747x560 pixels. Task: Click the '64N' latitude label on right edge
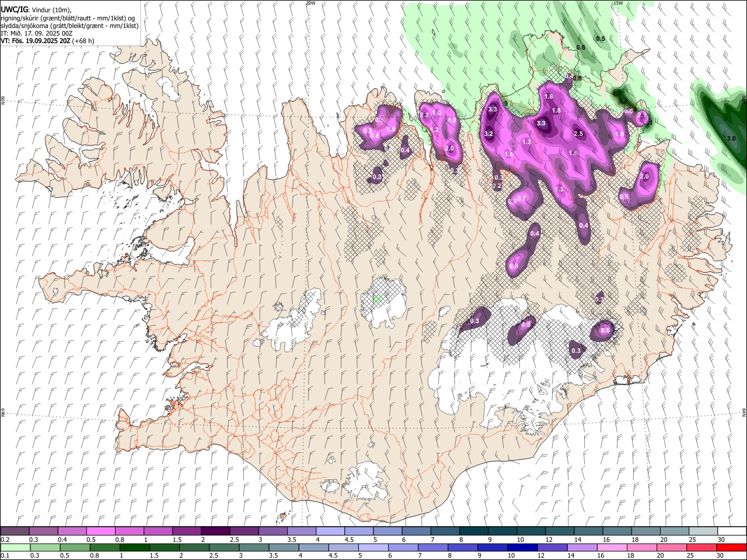tap(744, 412)
